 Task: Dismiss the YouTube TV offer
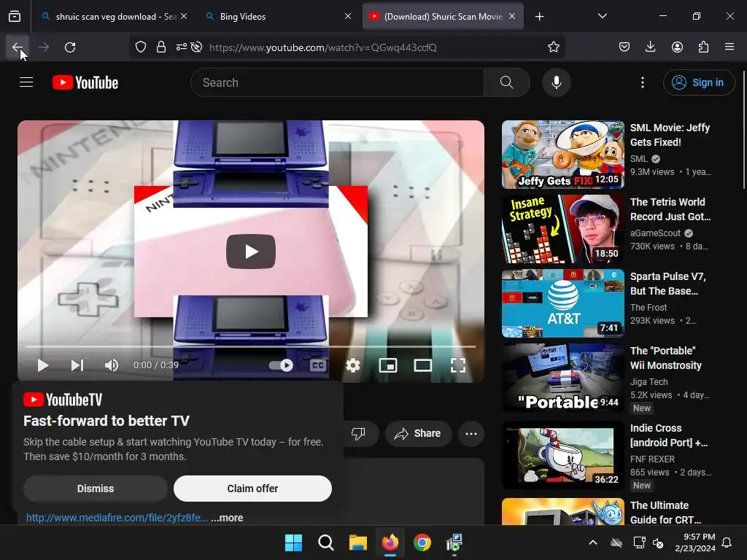coord(96,489)
